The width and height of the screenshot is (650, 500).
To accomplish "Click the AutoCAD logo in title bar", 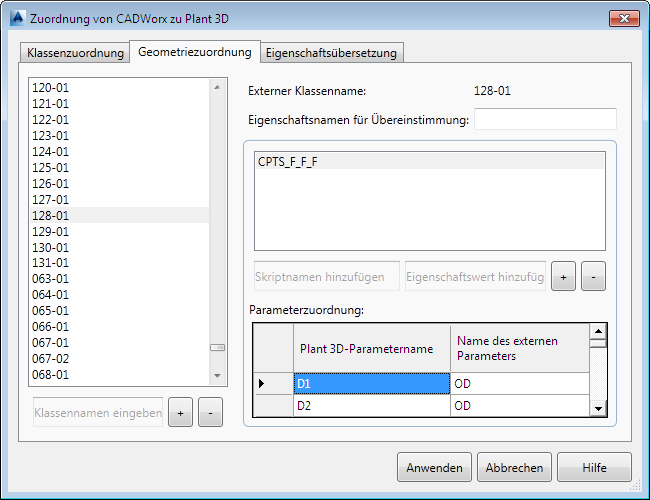I will [17, 19].
